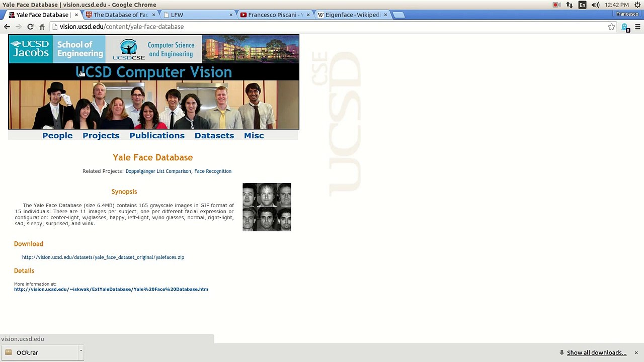
Task: Select the Yale Face Database tab
Action: coord(43,15)
